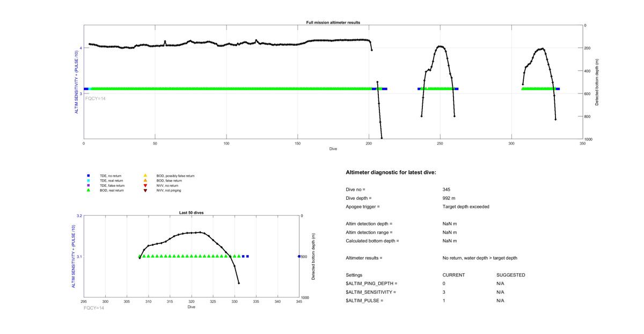Click the 'Settings' column header

(x=354, y=275)
